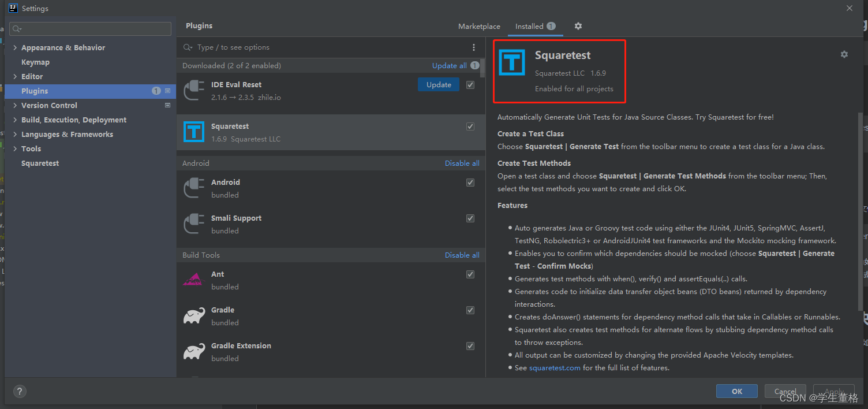Select Keymap in settings tree
This screenshot has height=409, width=868.
coord(35,62)
